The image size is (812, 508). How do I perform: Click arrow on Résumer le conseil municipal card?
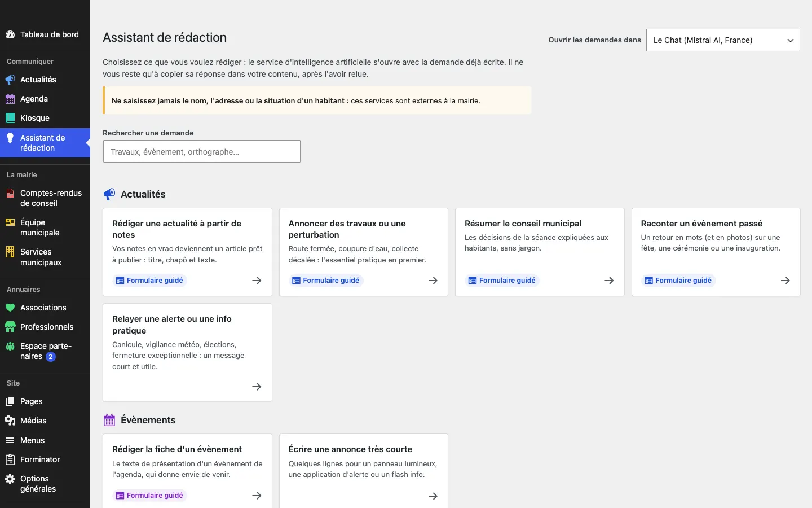point(609,281)
